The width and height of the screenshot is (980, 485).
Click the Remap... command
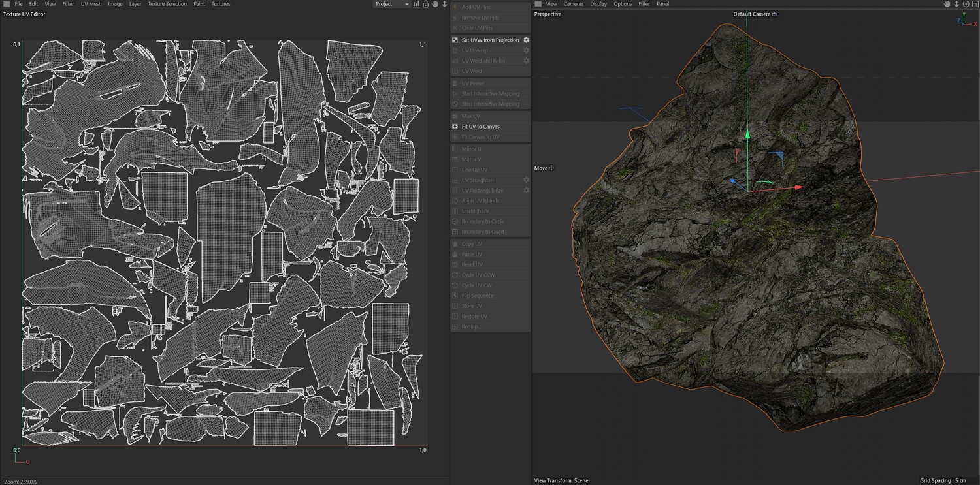pyautogui.click(x=491, y=326)
